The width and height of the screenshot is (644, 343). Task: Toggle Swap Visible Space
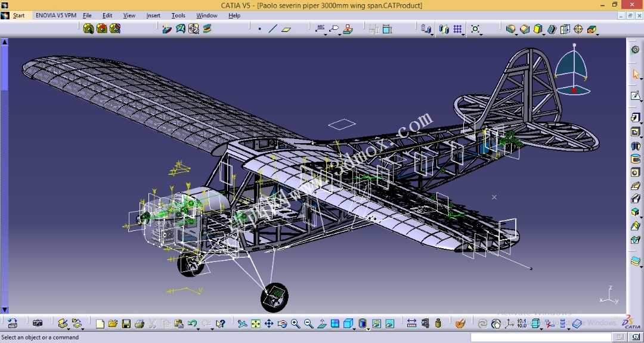[x=389, y=324]
